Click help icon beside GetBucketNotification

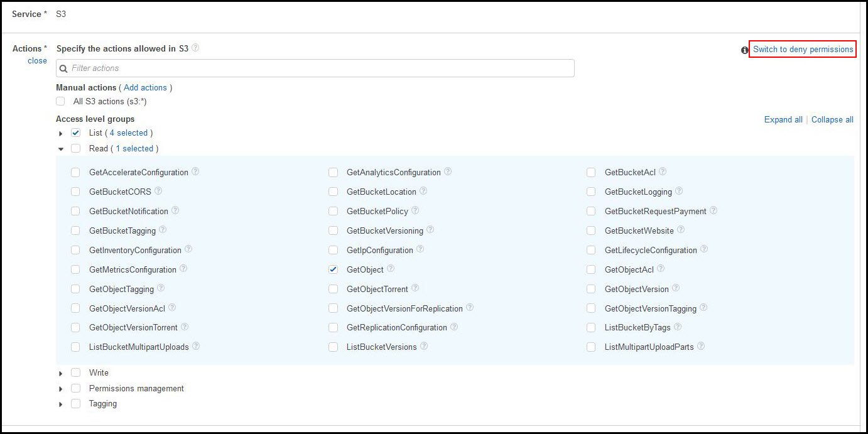click(175, 210)
